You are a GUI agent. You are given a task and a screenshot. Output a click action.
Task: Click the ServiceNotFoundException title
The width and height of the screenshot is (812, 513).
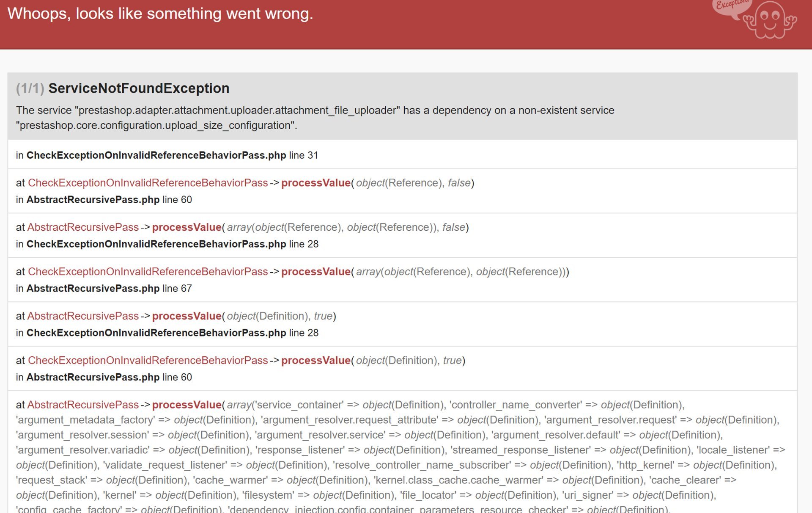139,88
